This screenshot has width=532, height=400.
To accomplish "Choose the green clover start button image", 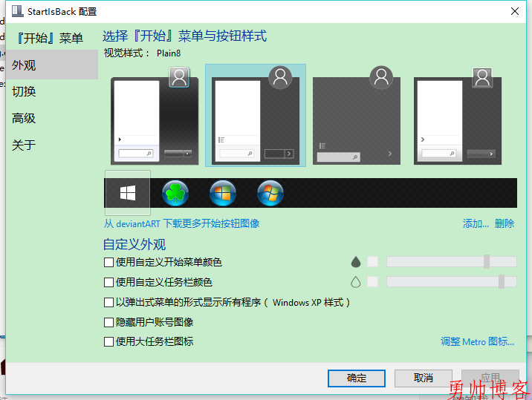I will coord(175,193).
